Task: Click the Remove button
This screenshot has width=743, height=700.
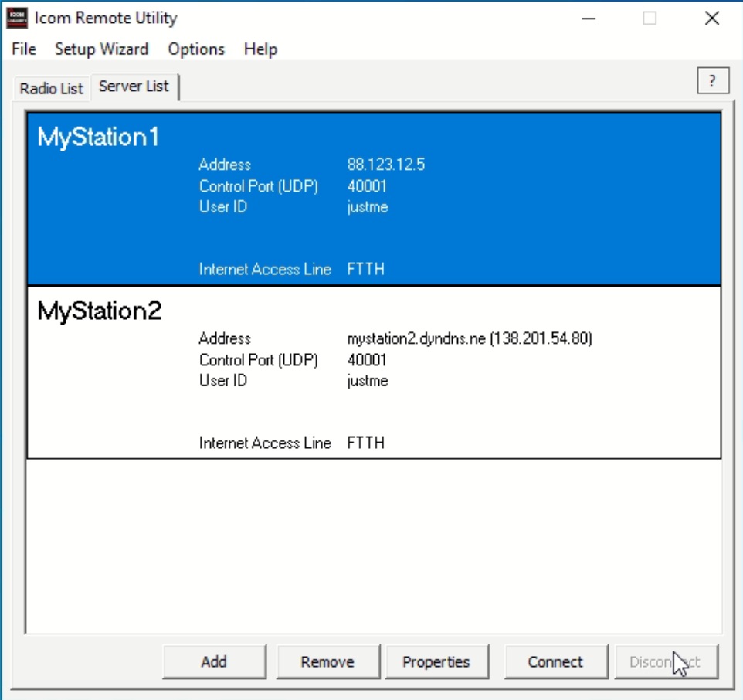Action: coord(327,661)
